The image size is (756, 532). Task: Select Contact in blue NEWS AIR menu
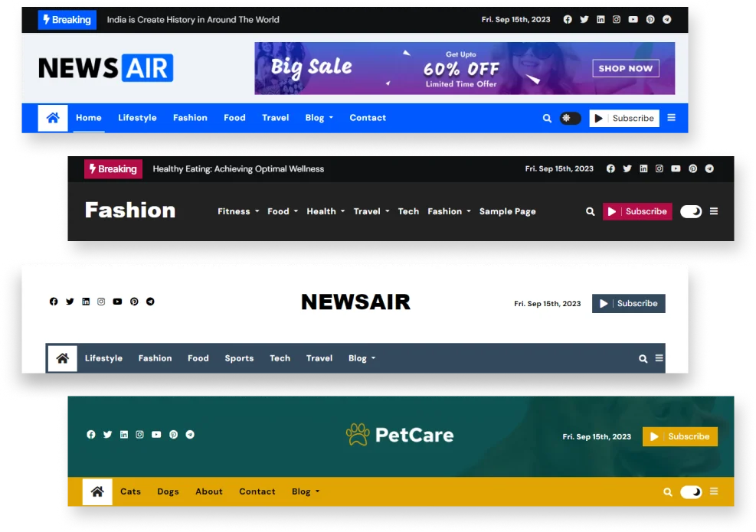click(x=368, y=118)
